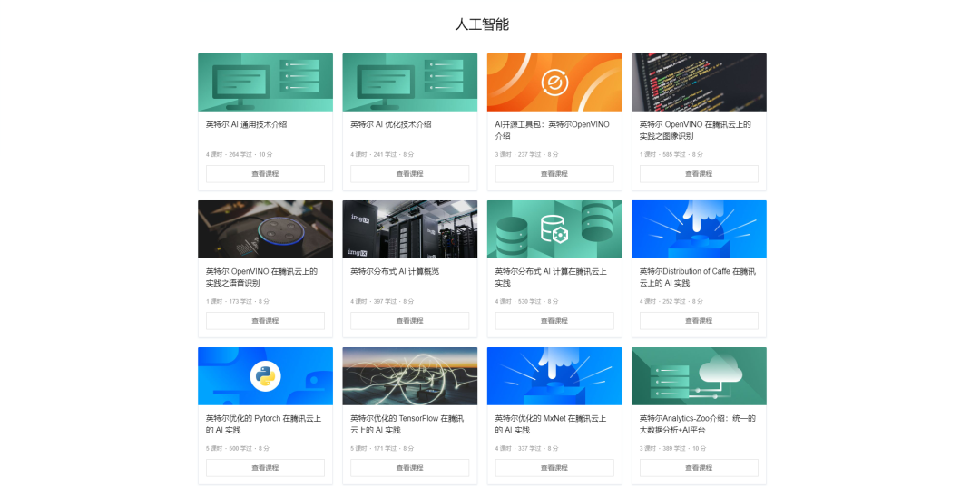Open title OpenVINO 在腾讯云上的实践之图像识别
This screenshot has height=486, width=980.
coord(695,130)
